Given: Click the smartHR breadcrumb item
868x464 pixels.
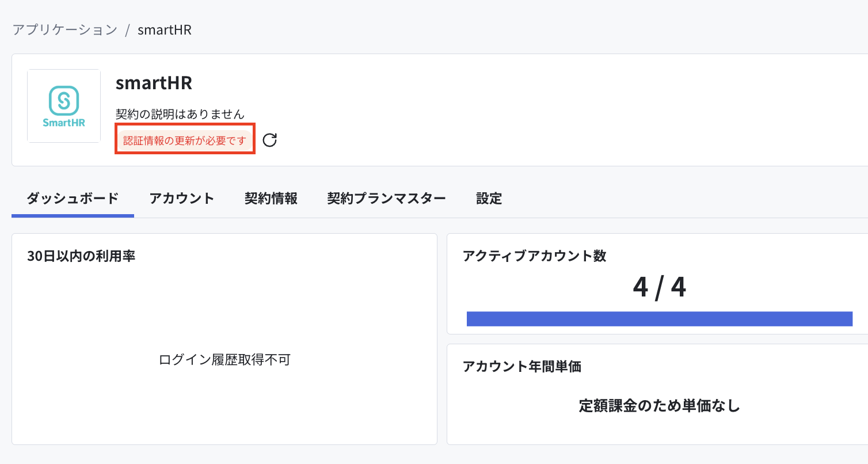Looking at the screenshot, I should tap(165, 30).
